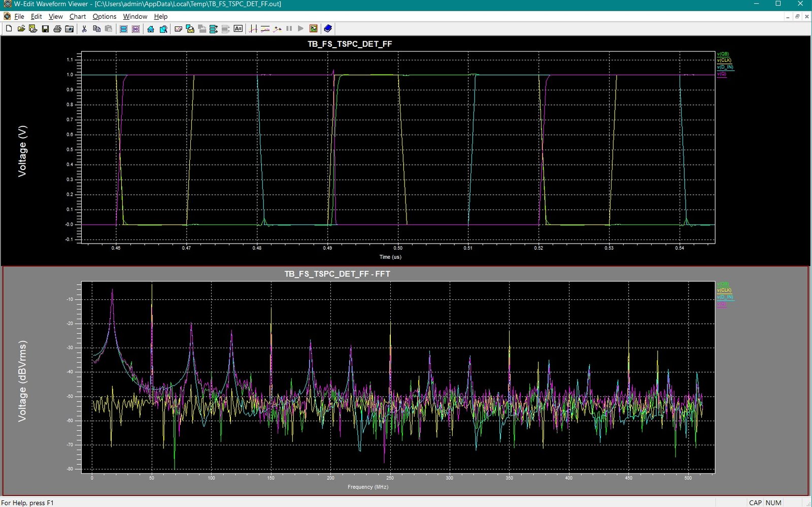Select v(D_IN) trace in top chart legend
The width and height of the screenshot is (812, 507).
click(x=725, y=67)
